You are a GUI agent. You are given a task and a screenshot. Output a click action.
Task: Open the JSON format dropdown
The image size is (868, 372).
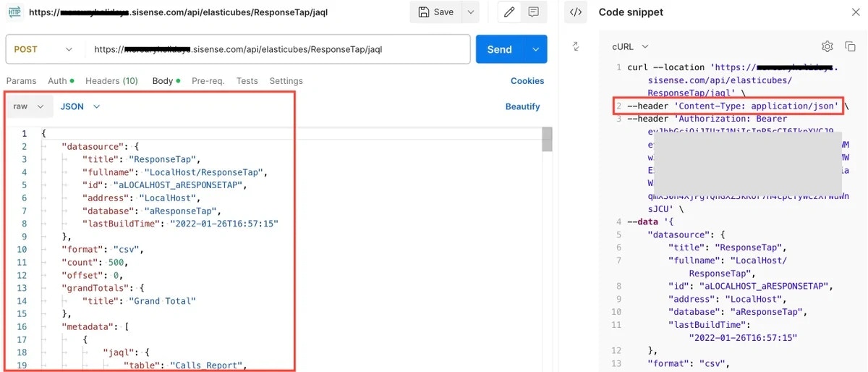click(x=80, y=106)
